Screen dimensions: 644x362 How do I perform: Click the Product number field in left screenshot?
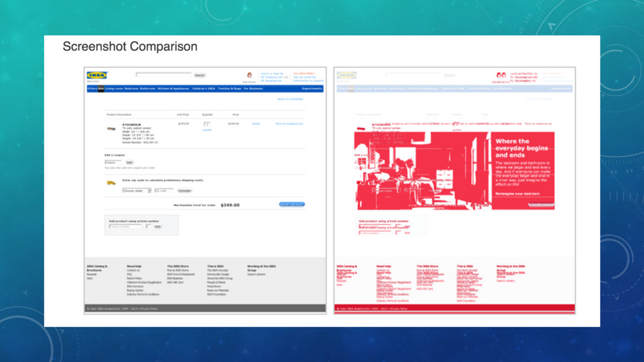(x=125, y=226)
